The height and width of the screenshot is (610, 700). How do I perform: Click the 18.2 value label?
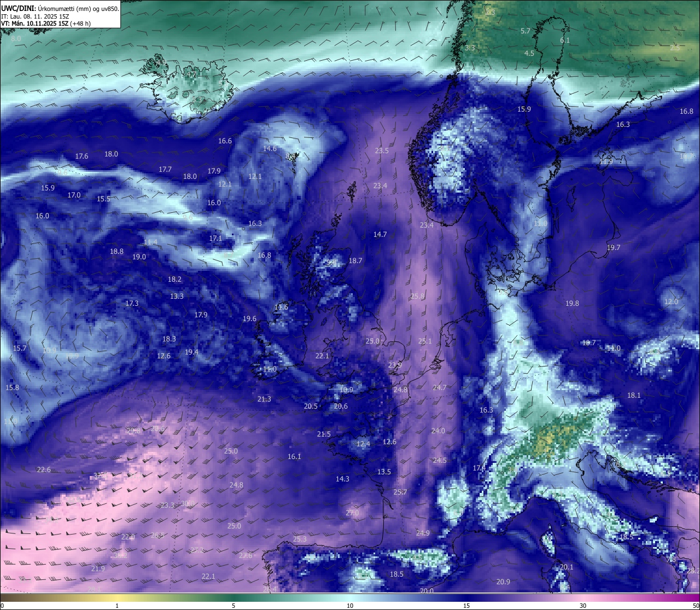tap(174, 279)
